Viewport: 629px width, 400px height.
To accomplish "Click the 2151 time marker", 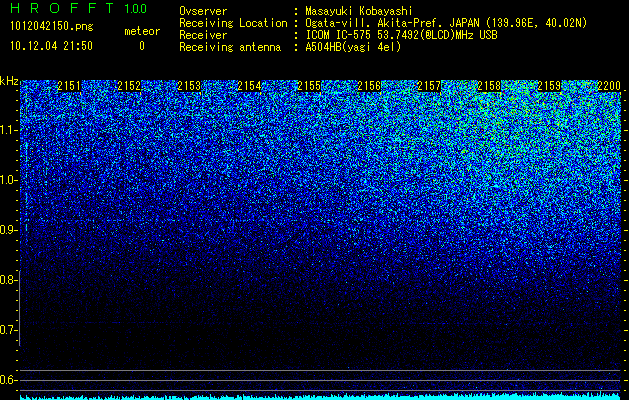I will [x=69, y=86].
